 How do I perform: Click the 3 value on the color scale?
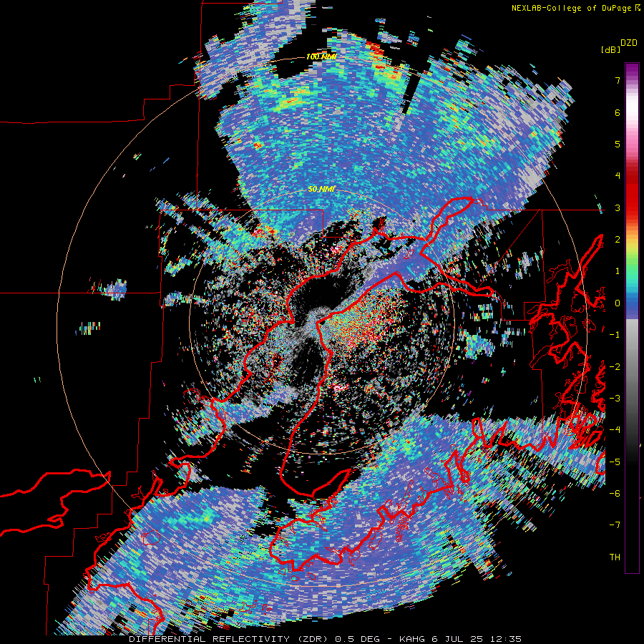coord(618,208)
